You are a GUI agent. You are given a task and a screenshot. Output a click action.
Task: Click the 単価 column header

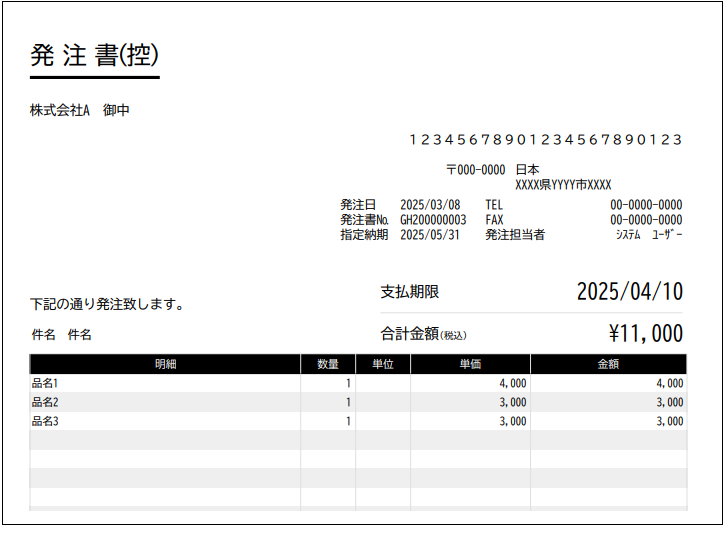(470, 364)
